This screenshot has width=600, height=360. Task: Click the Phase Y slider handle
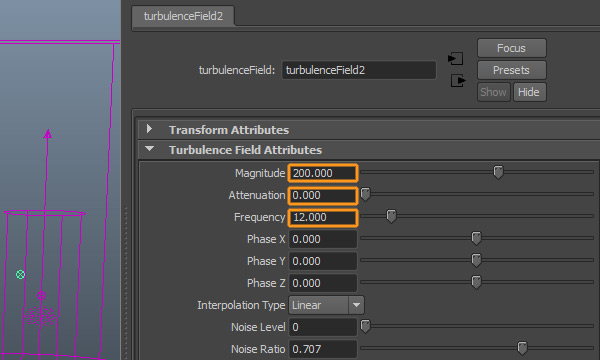(476, 260)
